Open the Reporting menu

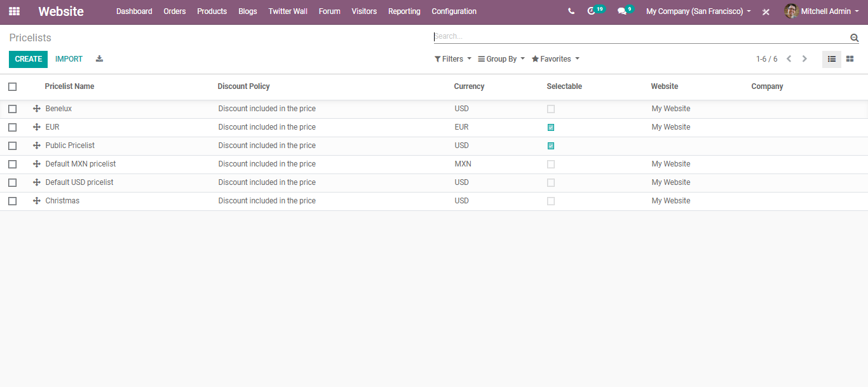404,11
